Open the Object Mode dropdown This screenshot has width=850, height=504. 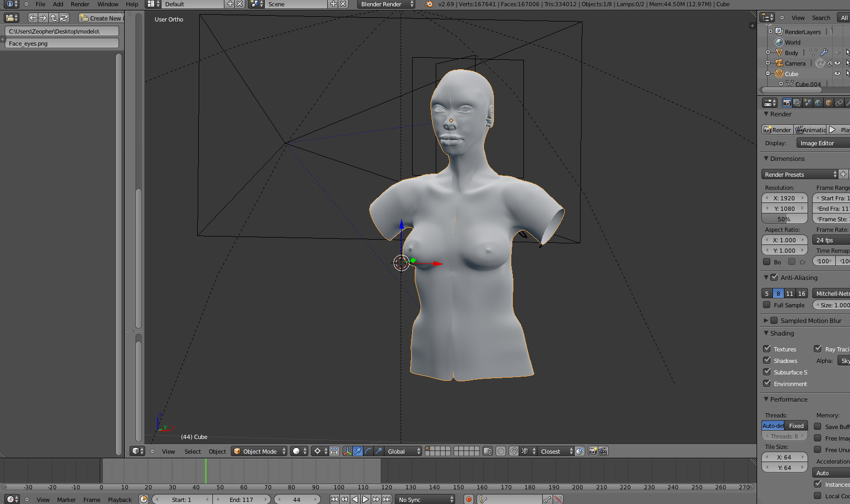[259, 451]
